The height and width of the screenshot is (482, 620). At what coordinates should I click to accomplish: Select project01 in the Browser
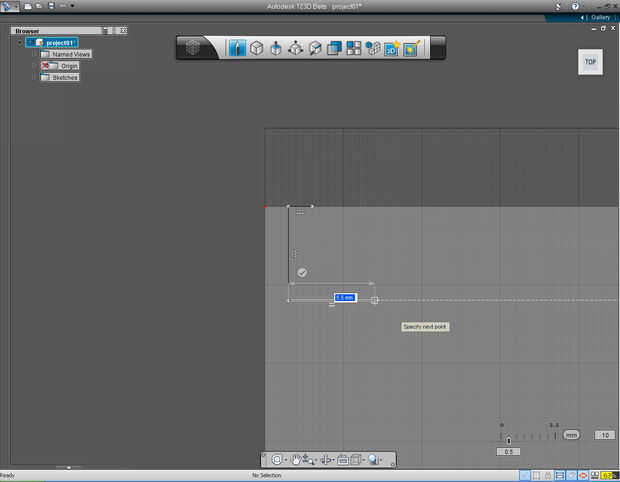pyautogui.click(x=52, y=43)
